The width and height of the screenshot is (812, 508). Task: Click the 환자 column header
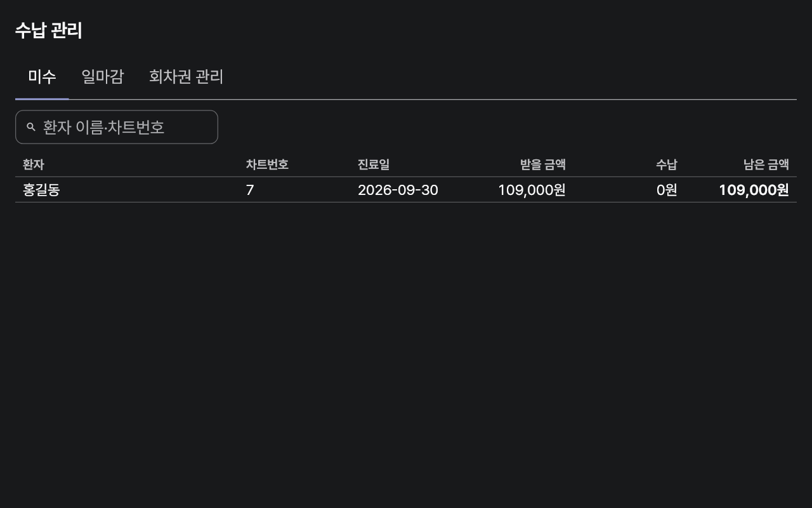33,164
